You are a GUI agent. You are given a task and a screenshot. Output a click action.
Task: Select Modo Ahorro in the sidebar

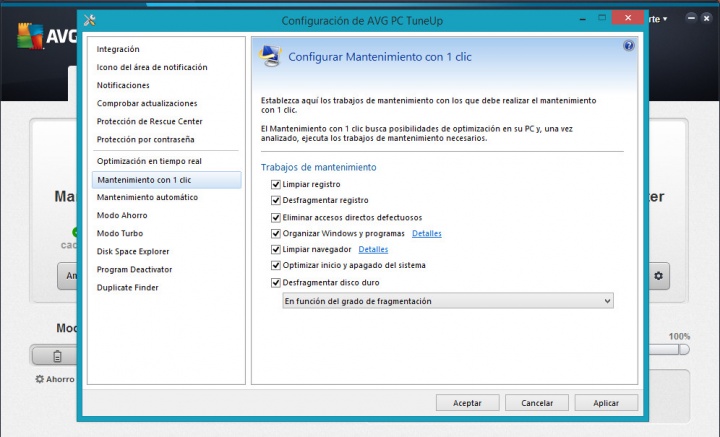coord(122,215)
